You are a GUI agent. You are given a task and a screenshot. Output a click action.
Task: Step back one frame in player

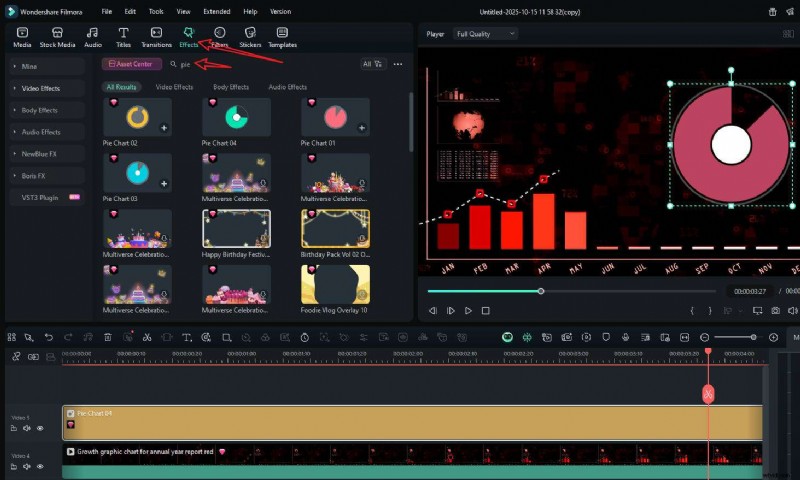click(433, 311)
